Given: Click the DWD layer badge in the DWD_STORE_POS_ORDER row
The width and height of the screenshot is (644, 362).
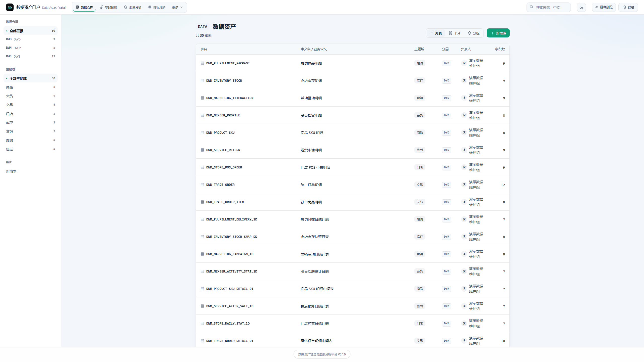Looking at the screenshot, I should (447, 167).
